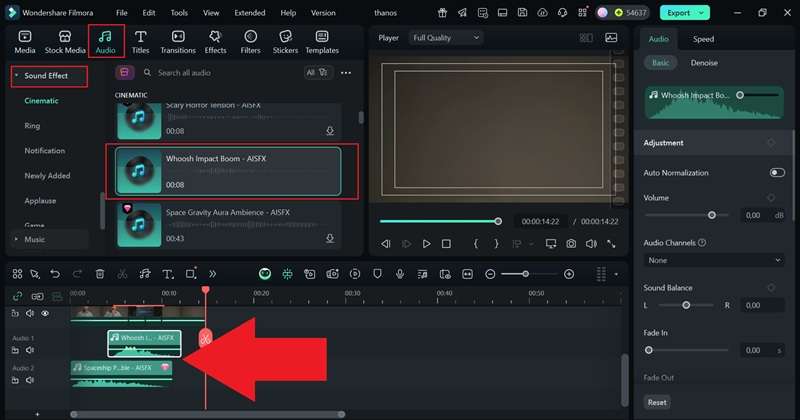Click the Reset button
The image size is (800, 420).
pyautogui.click(x=657, y=402)
